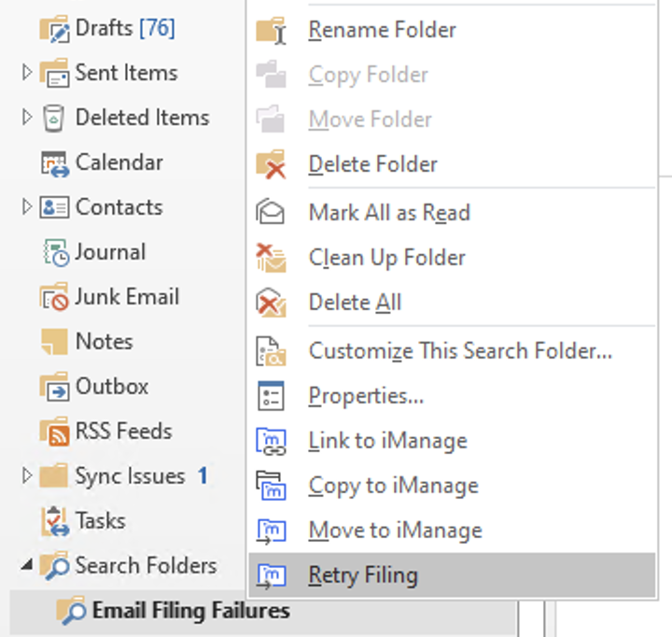The height and width of the screenshot is (637, 672).
Task: Click the Mark All as Read icon
Action: tap(270, 213)
